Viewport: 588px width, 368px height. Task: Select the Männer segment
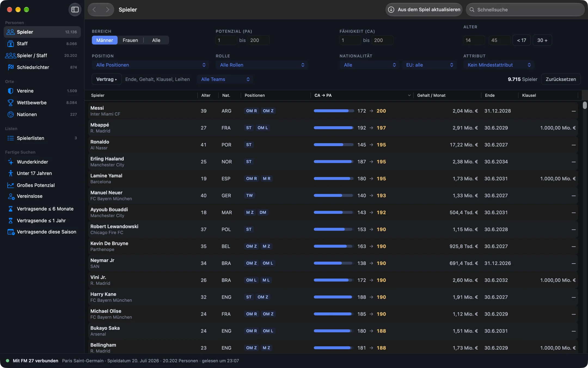click(105, 40)
